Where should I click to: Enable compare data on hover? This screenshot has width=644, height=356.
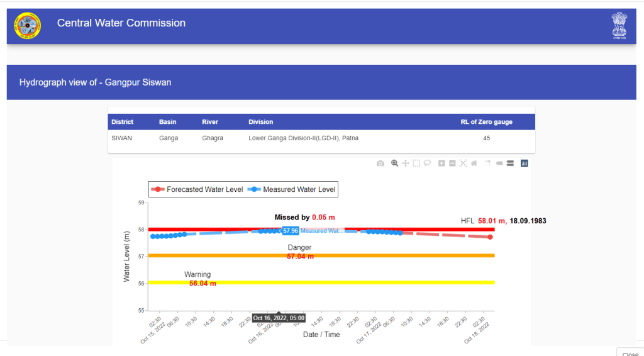tap(510, 164)
